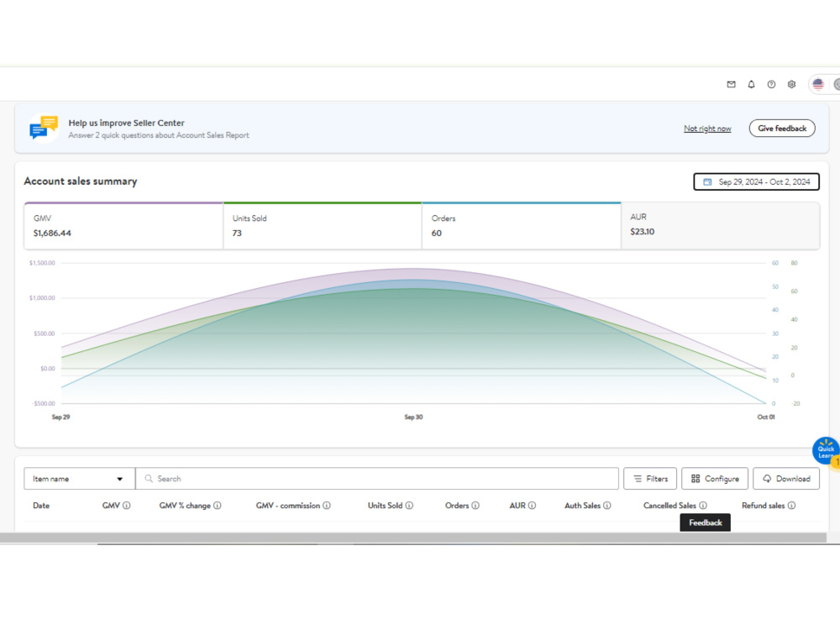Click the Cancelled Sales info icon
Viewport: 840px width, 630px height.
pyautogui.click(x=703, y=505)
